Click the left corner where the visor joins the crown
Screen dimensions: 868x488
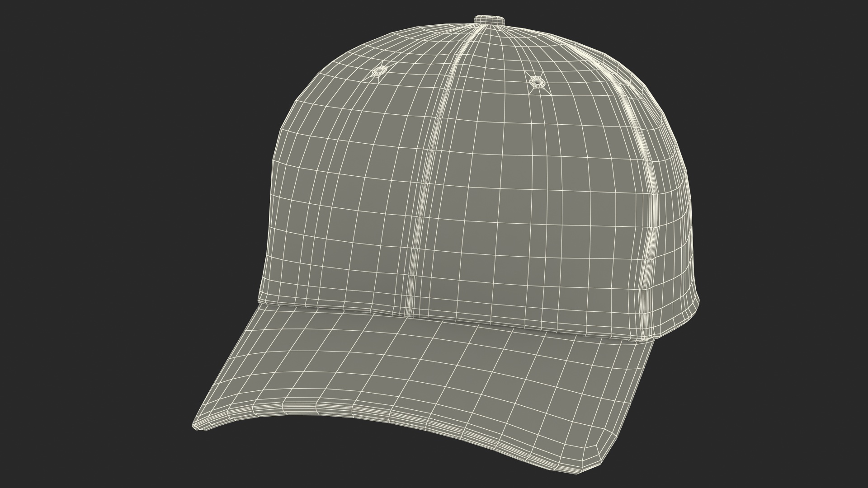point(259,302)
